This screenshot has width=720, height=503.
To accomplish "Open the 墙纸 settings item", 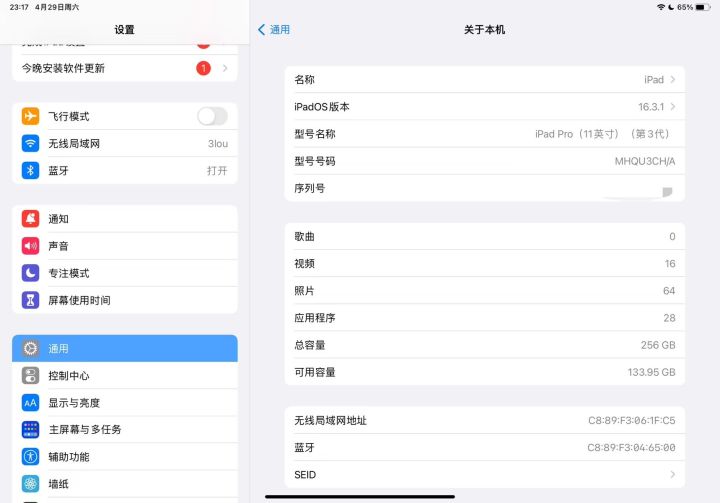I will [x=125, y=483].
